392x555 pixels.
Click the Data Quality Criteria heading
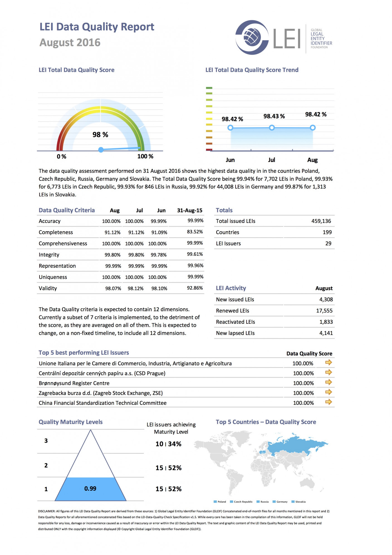click(x=67, y=210)
